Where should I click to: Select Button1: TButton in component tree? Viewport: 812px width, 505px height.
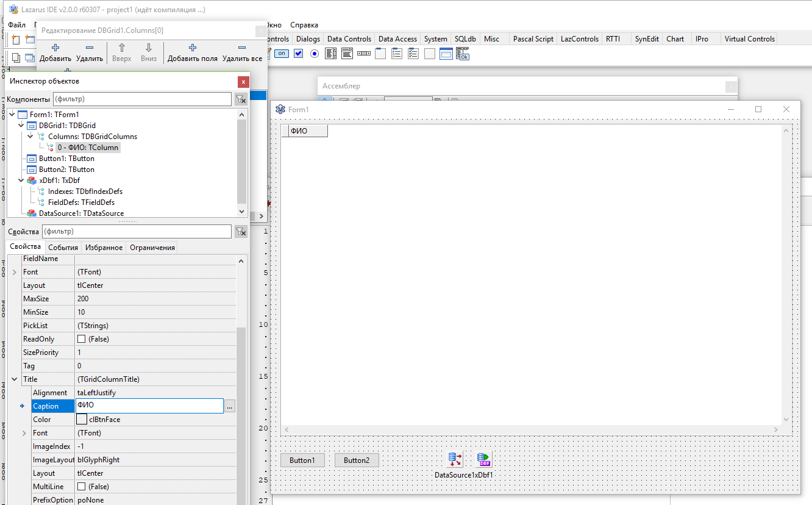pos(66,159)
